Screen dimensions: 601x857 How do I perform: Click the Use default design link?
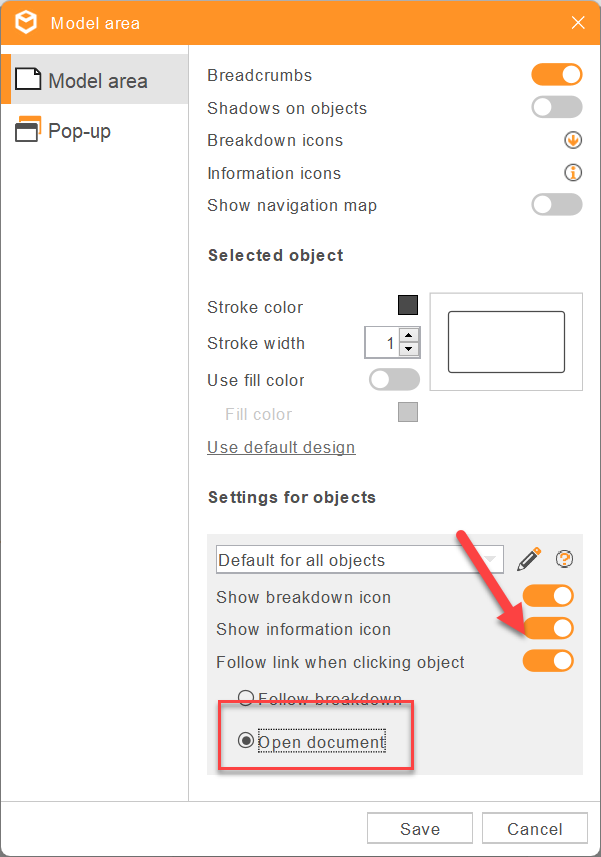point(281,447)
